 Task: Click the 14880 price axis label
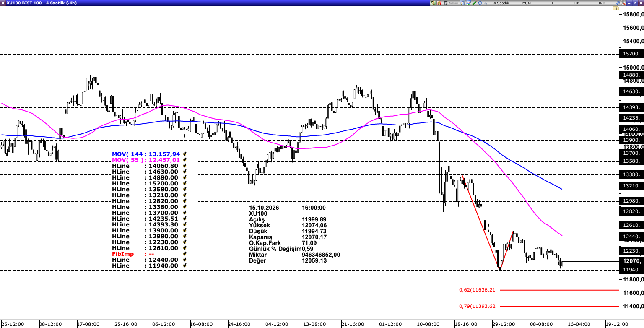click(631, 75)
